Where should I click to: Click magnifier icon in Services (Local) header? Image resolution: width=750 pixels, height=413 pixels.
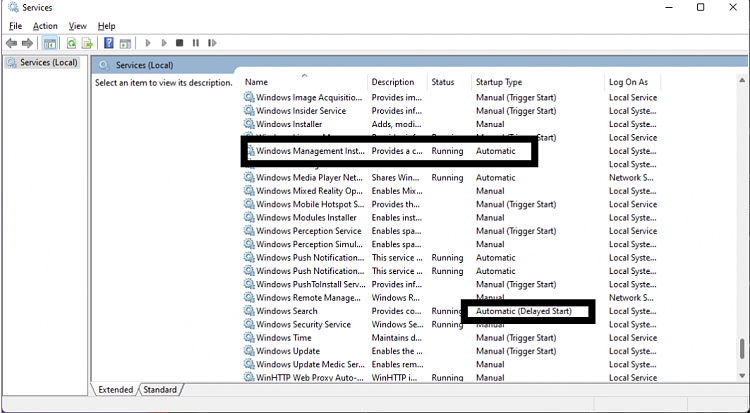(104, 65)
